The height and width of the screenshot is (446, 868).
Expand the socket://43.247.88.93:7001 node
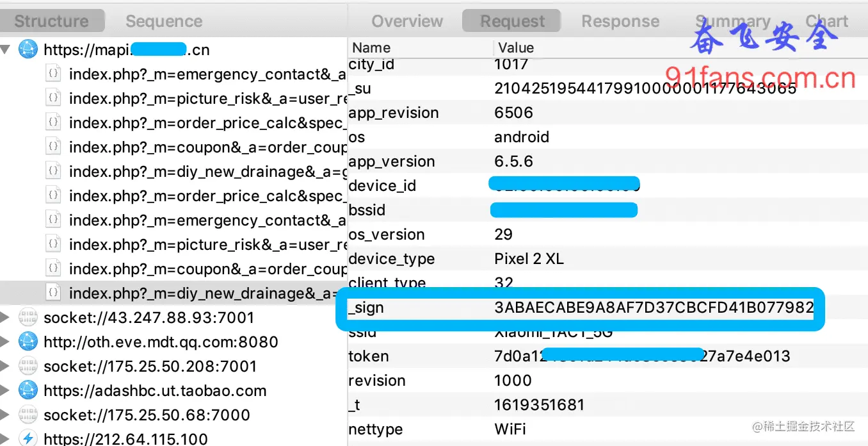coord(6,317)
